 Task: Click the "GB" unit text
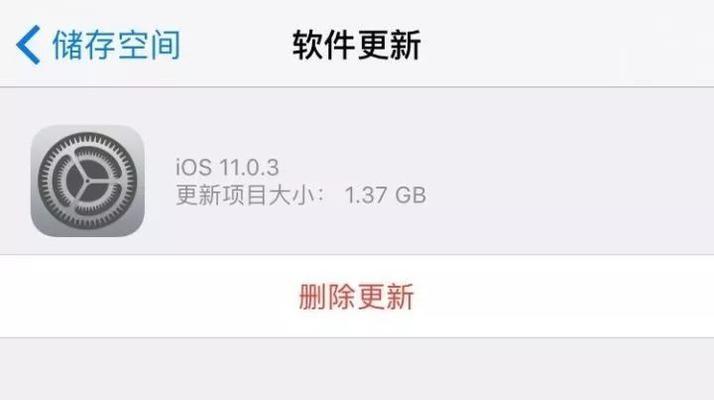coord(411,195)
